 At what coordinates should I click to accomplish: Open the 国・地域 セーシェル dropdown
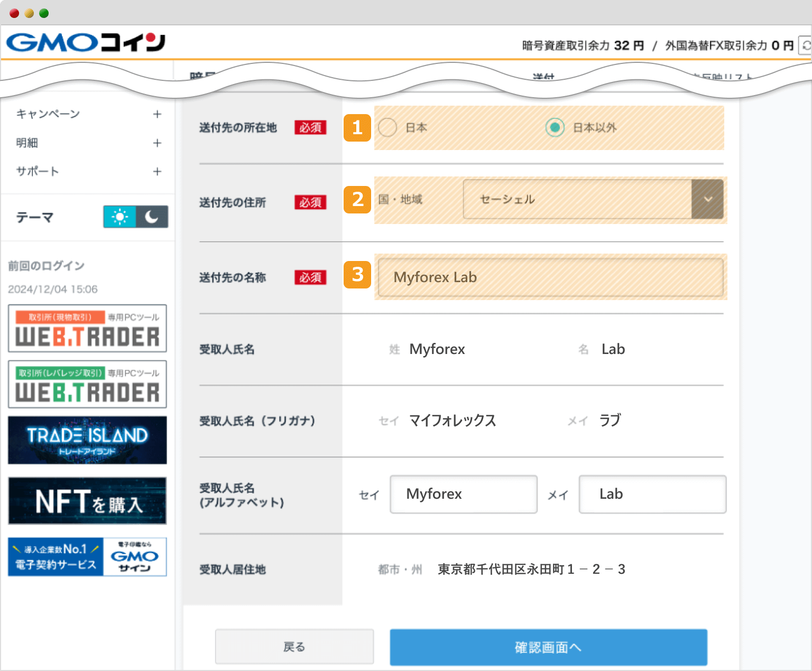593,199
